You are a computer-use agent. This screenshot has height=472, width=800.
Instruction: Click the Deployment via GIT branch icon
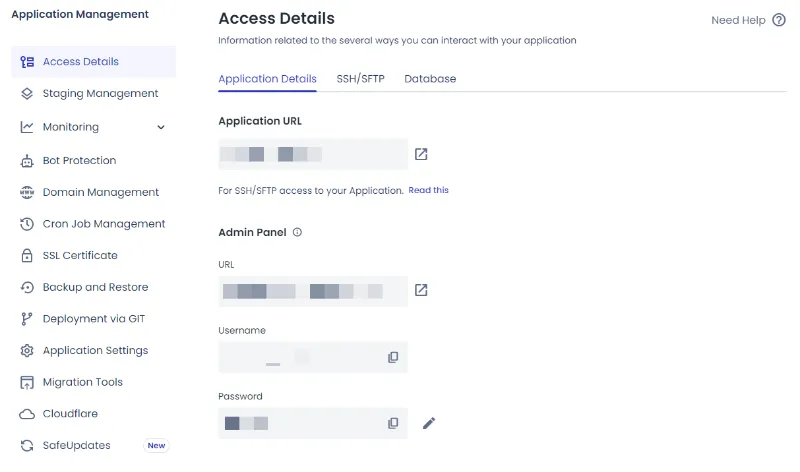(27, 319)
